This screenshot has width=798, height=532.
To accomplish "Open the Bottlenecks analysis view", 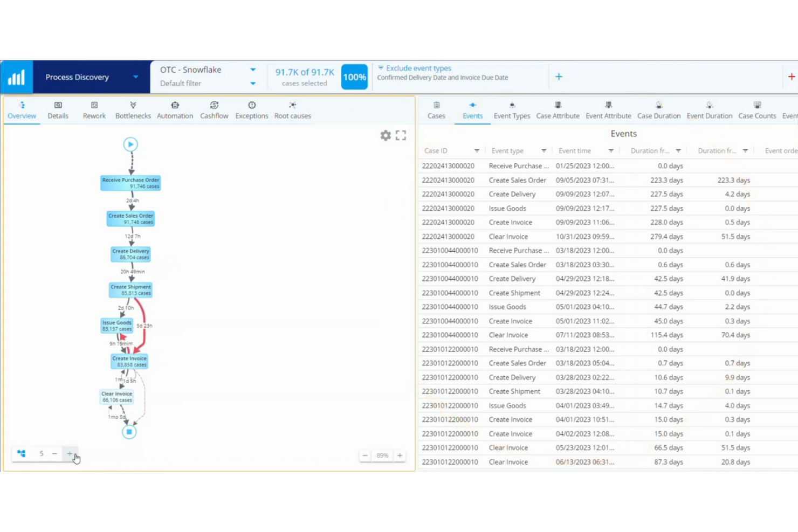I will click(133, 110).
